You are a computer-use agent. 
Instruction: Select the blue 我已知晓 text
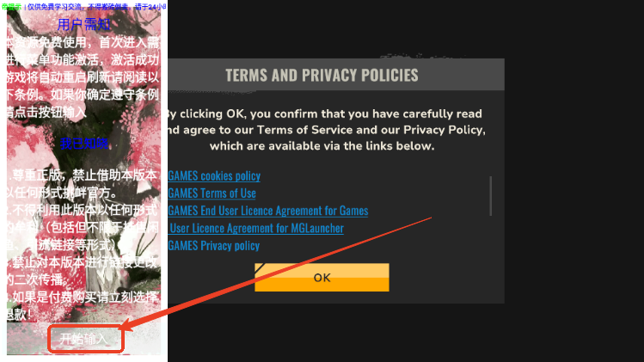84,144
